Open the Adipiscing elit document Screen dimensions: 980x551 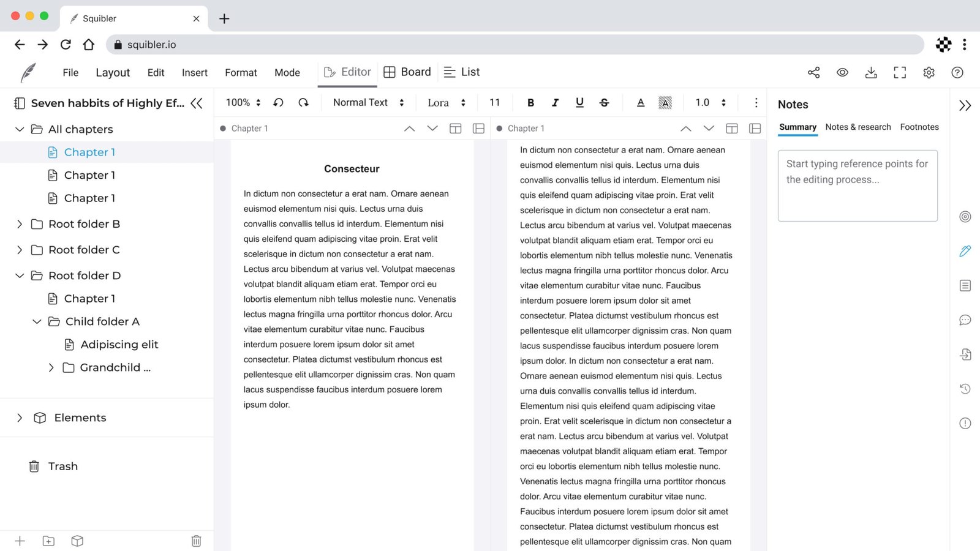pos(111,345)
